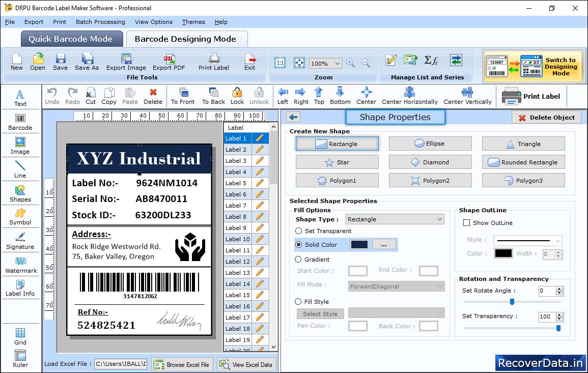The width and height of the screenshot is (588, 373).
Task: Click Print Label in File Tools
Action: tap(214, 62)
